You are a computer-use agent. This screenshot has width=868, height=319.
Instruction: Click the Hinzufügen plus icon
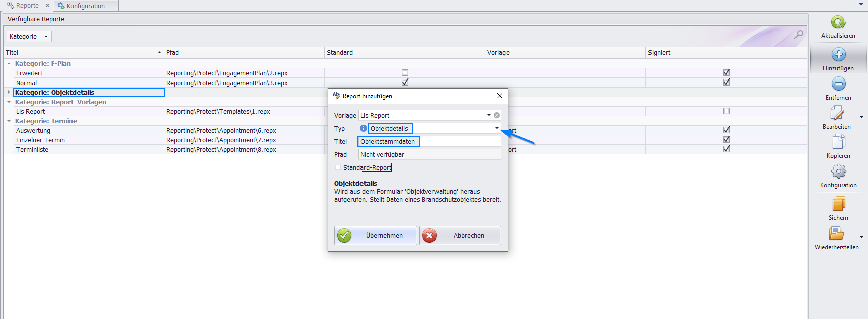pos(838,55)
